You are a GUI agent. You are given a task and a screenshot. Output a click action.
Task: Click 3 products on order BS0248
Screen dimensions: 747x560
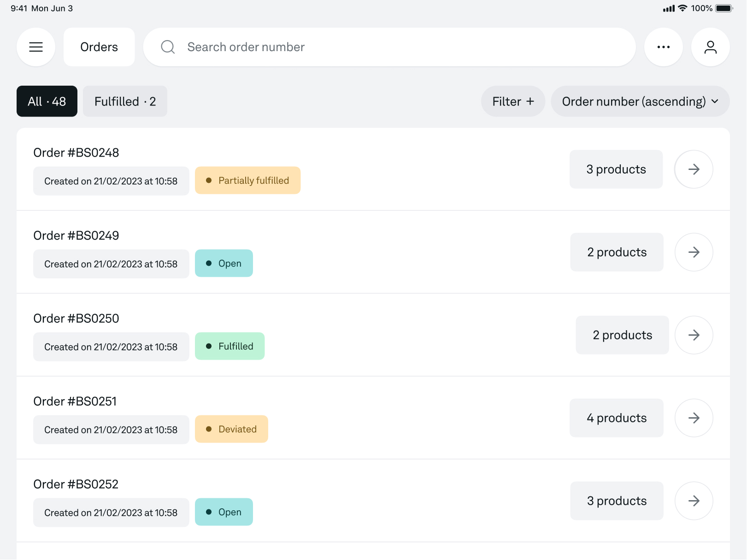click(x=616, y=169)
